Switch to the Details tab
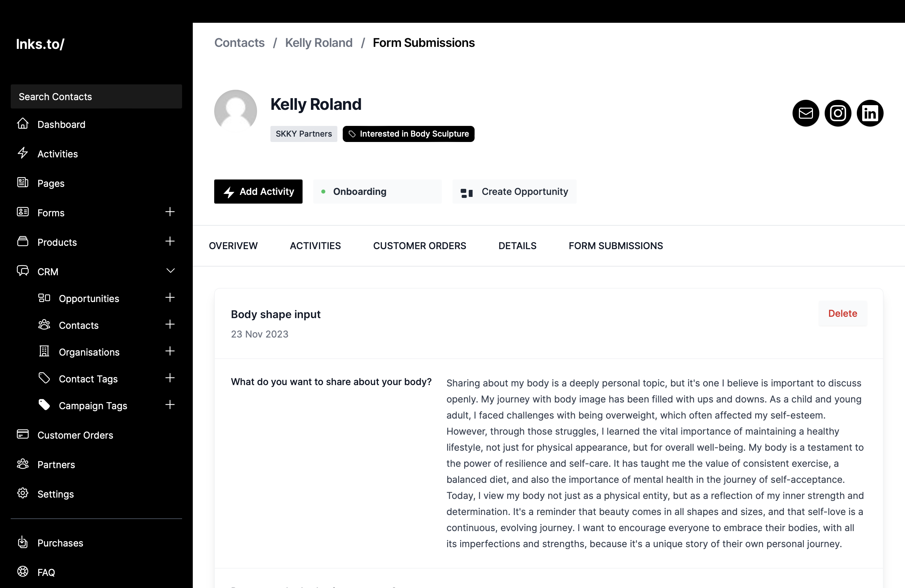The image size is (905, 588). (517, 246)
